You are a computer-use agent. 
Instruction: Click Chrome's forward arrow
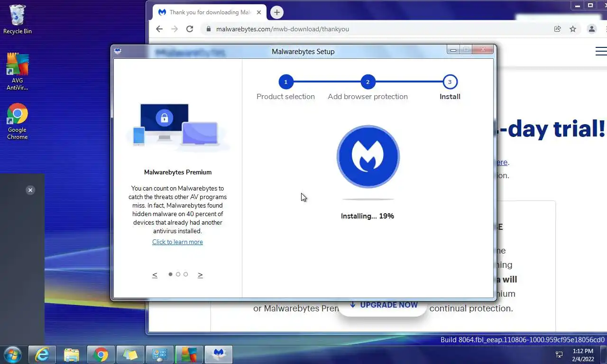[175, 29]
